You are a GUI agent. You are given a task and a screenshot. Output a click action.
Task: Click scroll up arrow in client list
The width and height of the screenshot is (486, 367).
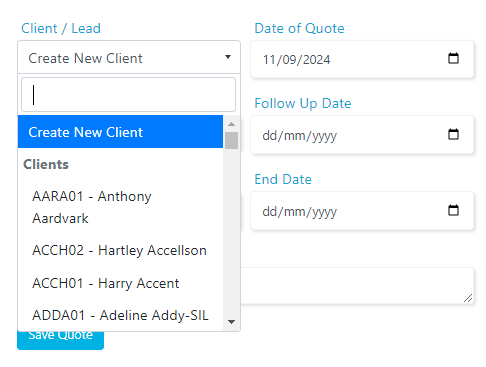(231, 124)
